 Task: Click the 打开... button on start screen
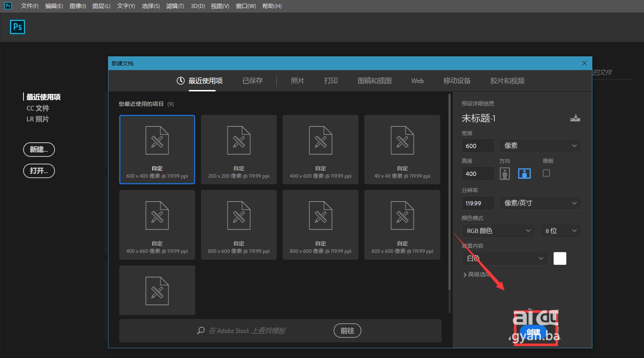(39, 171)
